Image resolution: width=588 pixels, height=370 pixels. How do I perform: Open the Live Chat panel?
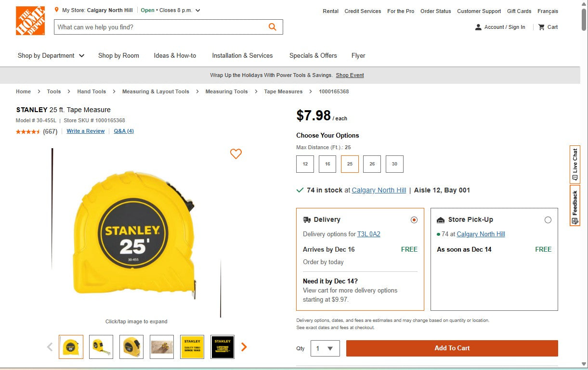click(574, 164)
